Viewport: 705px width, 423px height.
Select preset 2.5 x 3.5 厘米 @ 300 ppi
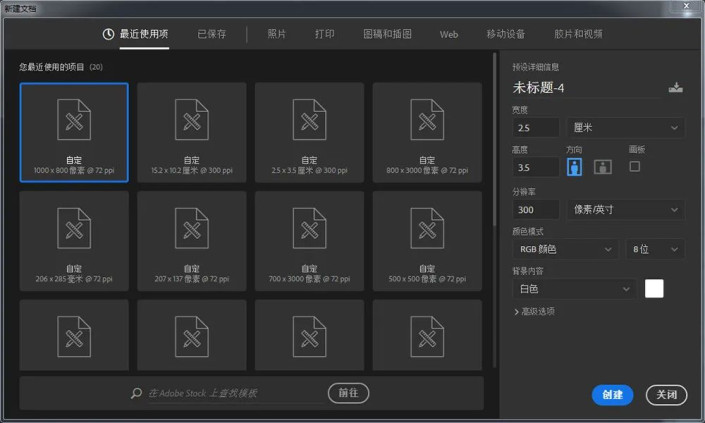(x=309, y=133)
